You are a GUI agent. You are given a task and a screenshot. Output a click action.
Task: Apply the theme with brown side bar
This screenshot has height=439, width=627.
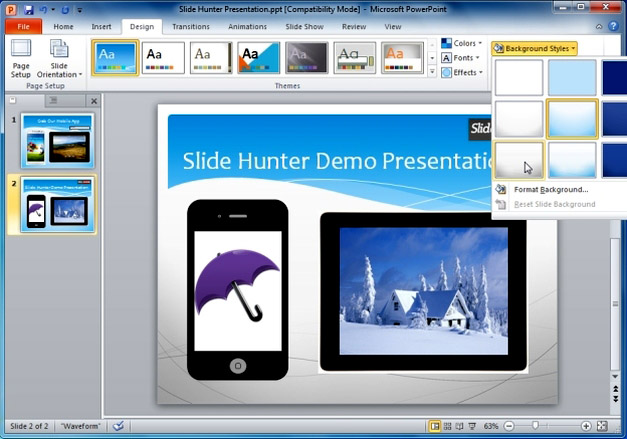211,58
